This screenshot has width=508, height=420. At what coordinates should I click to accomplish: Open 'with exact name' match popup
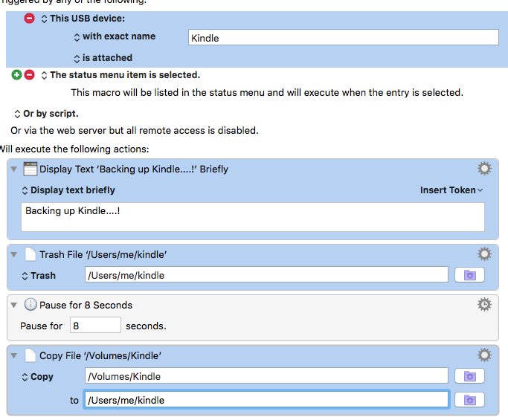[115, 36]
